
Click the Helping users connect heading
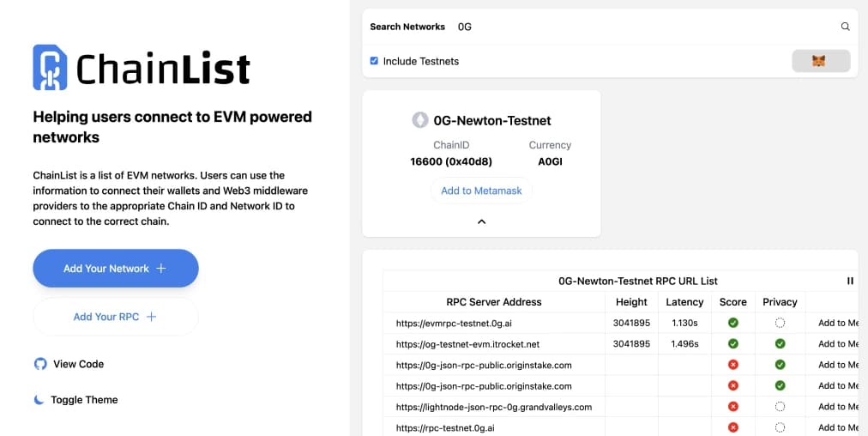pos(172,127)
